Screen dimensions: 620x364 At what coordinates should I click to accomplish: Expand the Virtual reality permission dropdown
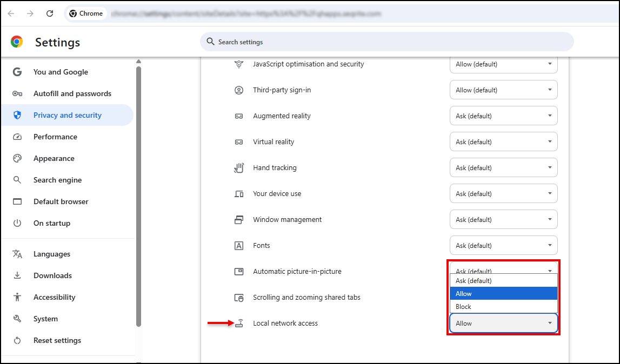pyautogui.click(x=503, y=142)
